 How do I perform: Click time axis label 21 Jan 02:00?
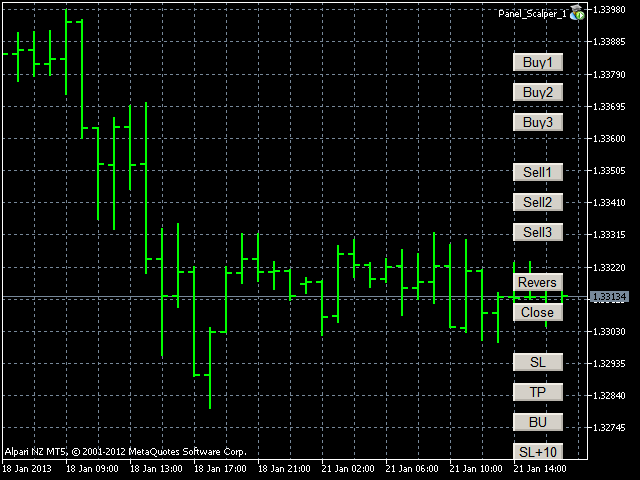point(348,469)
